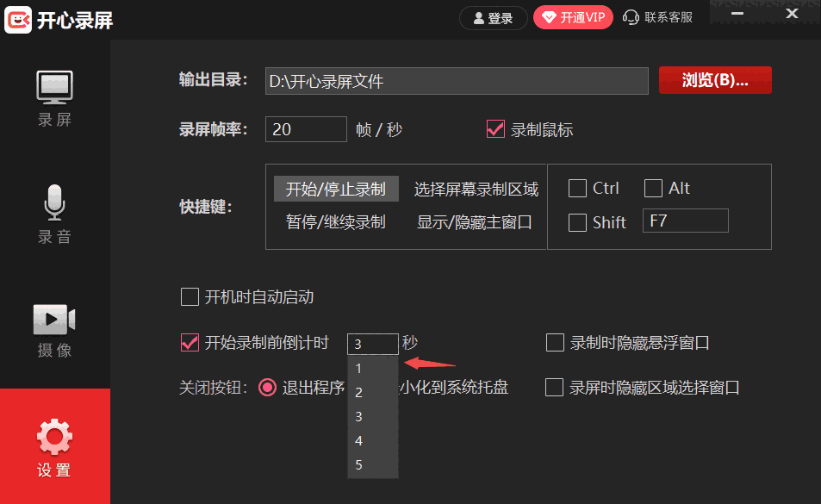821x504 pixels.
Task: Click the F7 hotkey input field
Action: (685, 221)
